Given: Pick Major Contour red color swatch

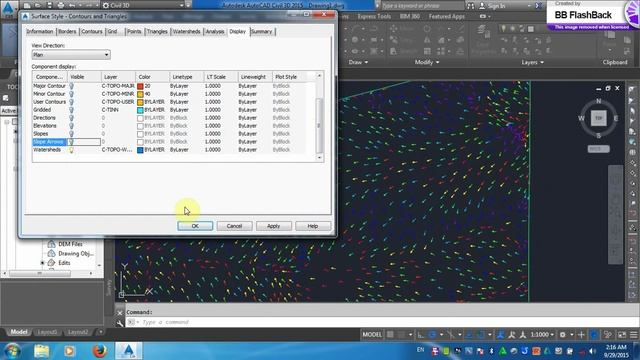Looking at the screenshot, I should tap(140, 86).
